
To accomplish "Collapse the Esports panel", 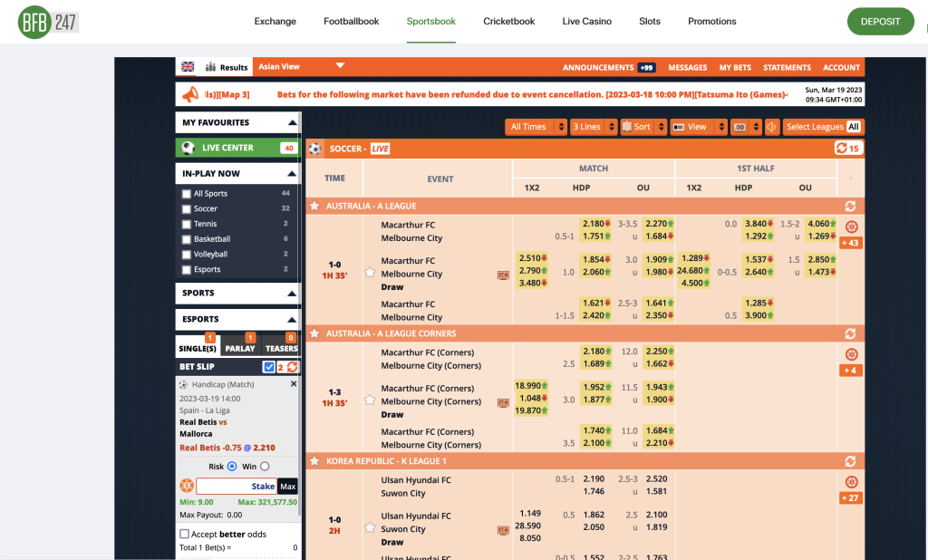I will tap(292, 319).
